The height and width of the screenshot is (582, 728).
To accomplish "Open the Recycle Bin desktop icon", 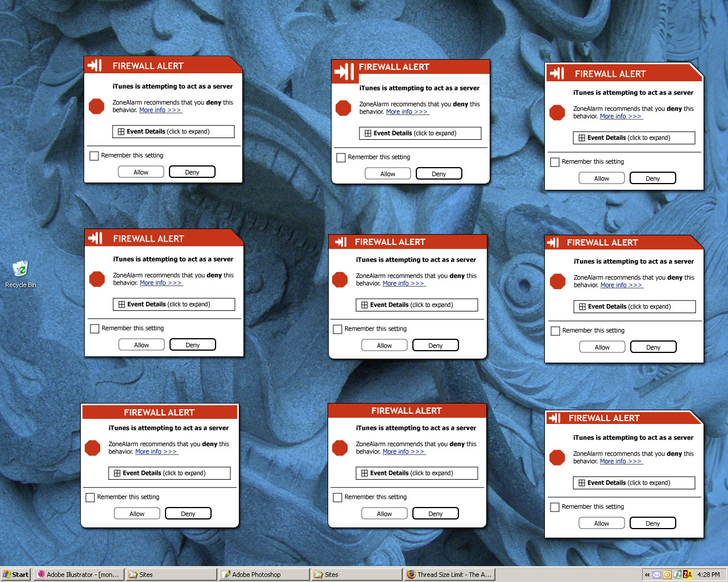I will point(20,274).
